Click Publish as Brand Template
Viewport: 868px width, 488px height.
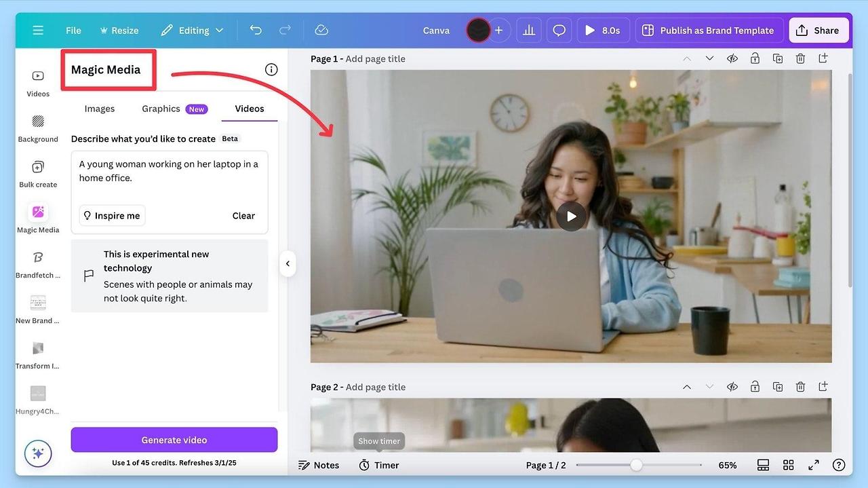(x=709, y=31)
